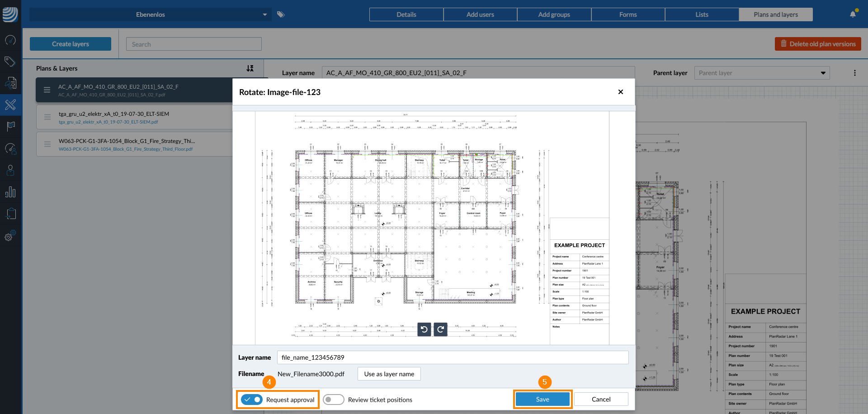Open settings gears in sidebar
The width and height of the screenshot is (868, 414).
(x=10, y=236)
